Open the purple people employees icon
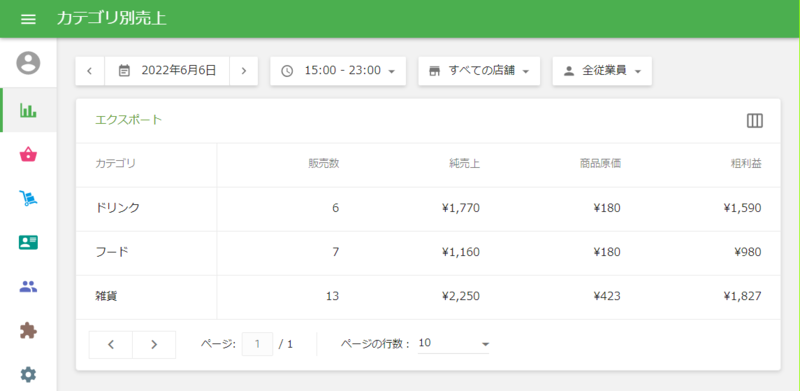 [28, 287]
